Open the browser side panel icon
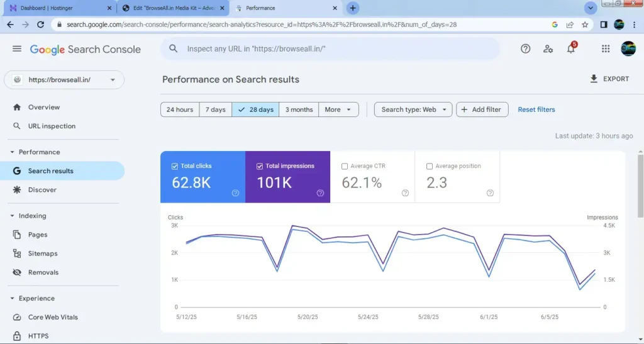This screenshot has width=644, height=344. pyautogui.click(x=603, y=25)
